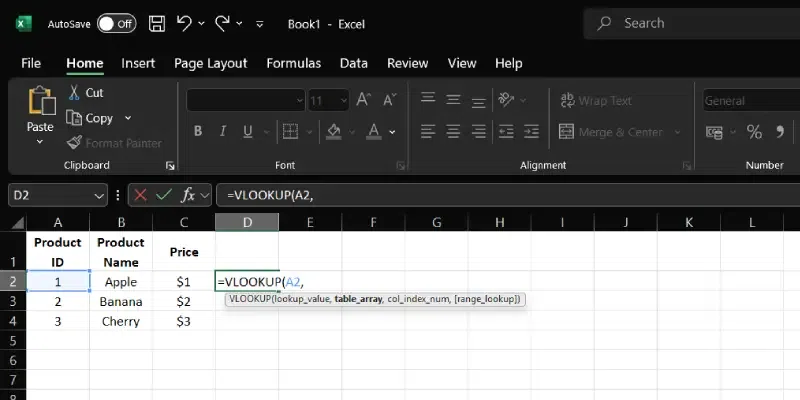Image resolution: width=800 pixels, height=400 pixels.
Task: Click the Comma Style icon
Action: point(780,132)
